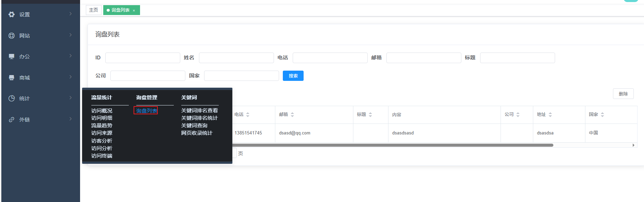
Task: Sort table by 国家 column arrows
Action: (602, 115)
